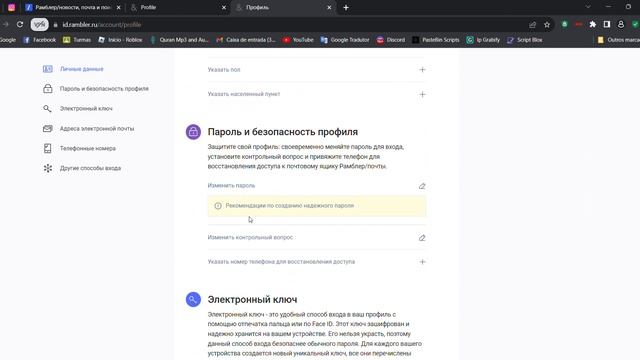This screenshot has width=640, height=360.
Task: Open Пароль и безопасность профиля sidebar item
Action: coord(104,89)
